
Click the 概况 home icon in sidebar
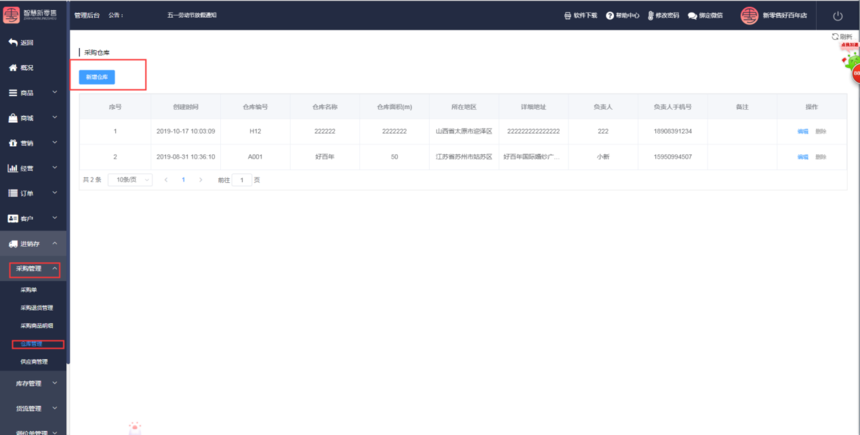click(13, 68)
